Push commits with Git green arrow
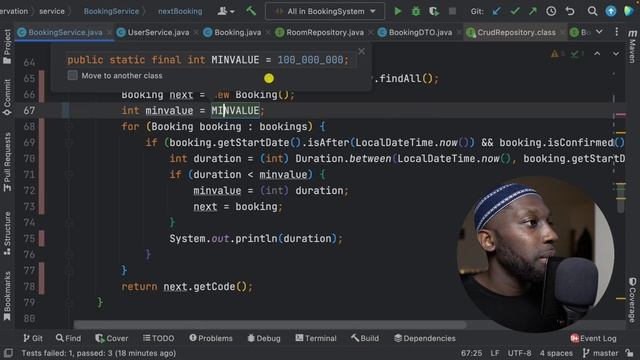This screenshot has height=360, width=640. (x=533, y=11)
